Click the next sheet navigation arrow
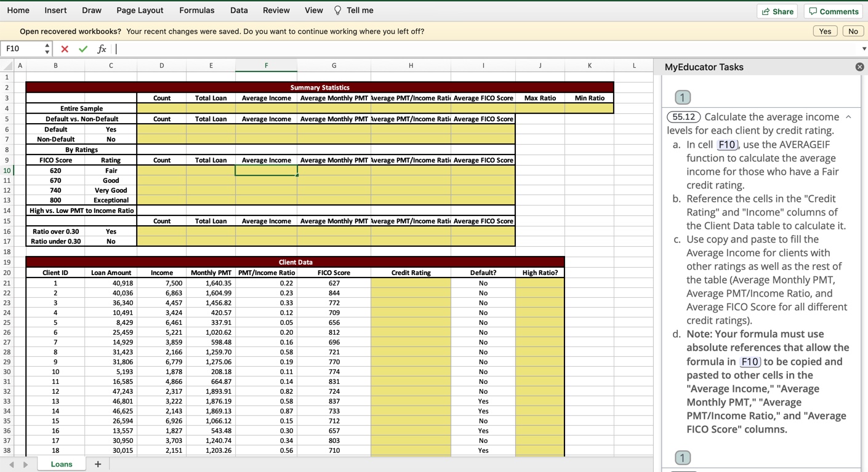The height and width of the screenshot is (472, 868). pos(25,464)
